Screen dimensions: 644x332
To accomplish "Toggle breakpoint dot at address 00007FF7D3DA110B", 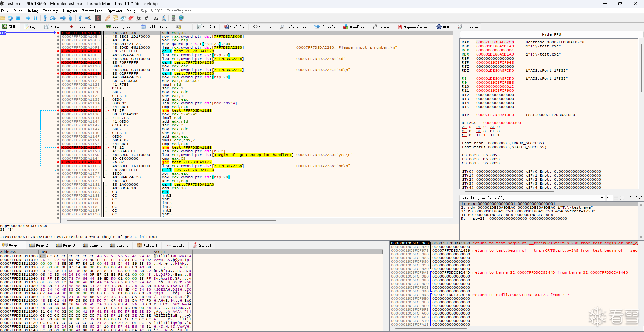I will pos(58,63).
